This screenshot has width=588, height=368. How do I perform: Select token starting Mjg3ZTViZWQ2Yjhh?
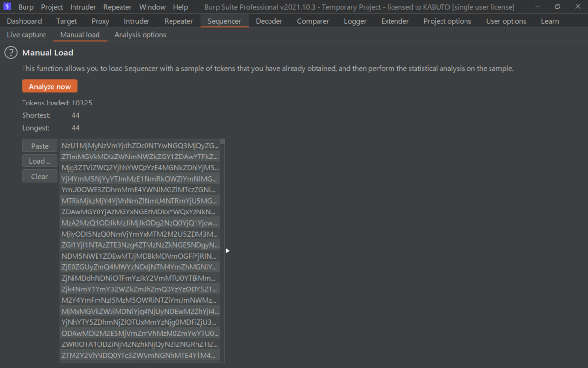tap(140, 168)
